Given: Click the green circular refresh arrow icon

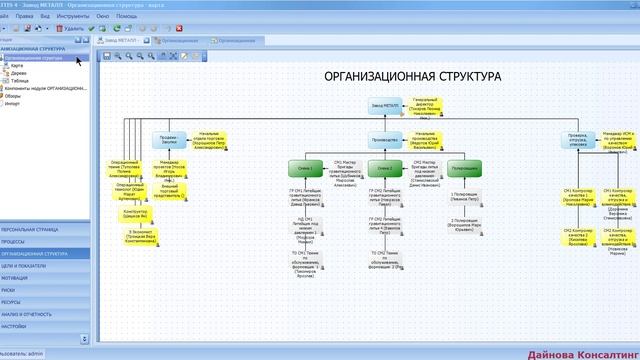Looking at the screenshot, I should [117, 29].
